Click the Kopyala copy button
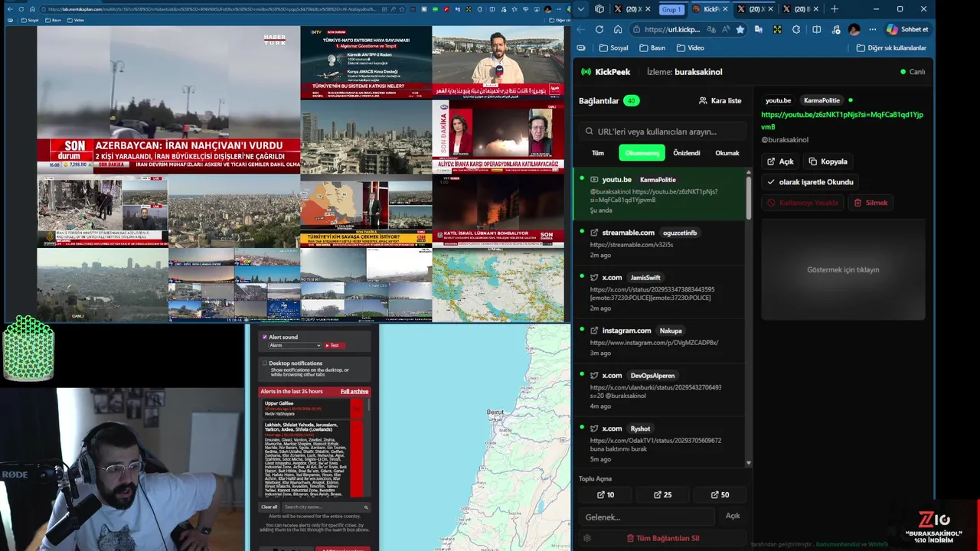Viewport: 980px width, 551px height. pos(828,161)
